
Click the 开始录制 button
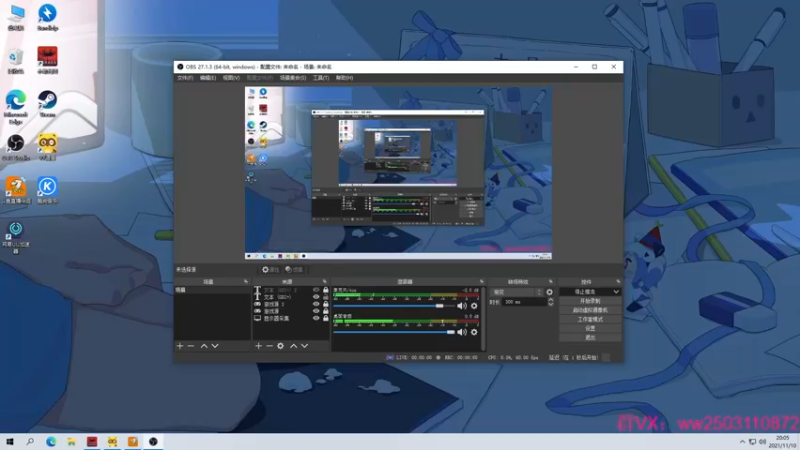pos(590,301)
